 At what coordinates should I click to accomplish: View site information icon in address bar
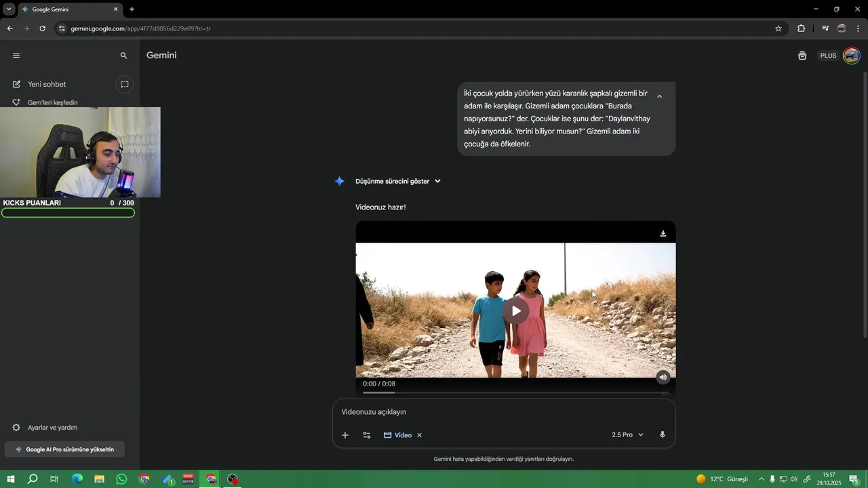pos(62,28)
